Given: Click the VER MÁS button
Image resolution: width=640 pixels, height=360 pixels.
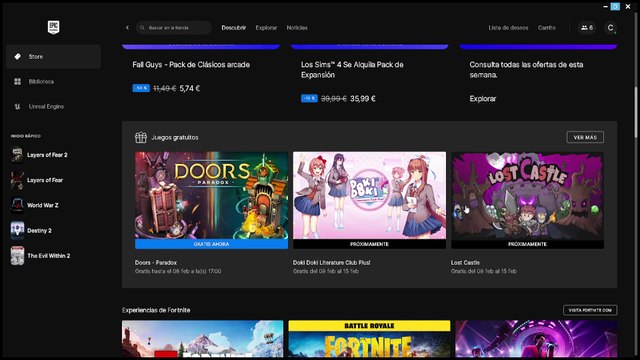Looking at the screenshot, I should [585, 137].
